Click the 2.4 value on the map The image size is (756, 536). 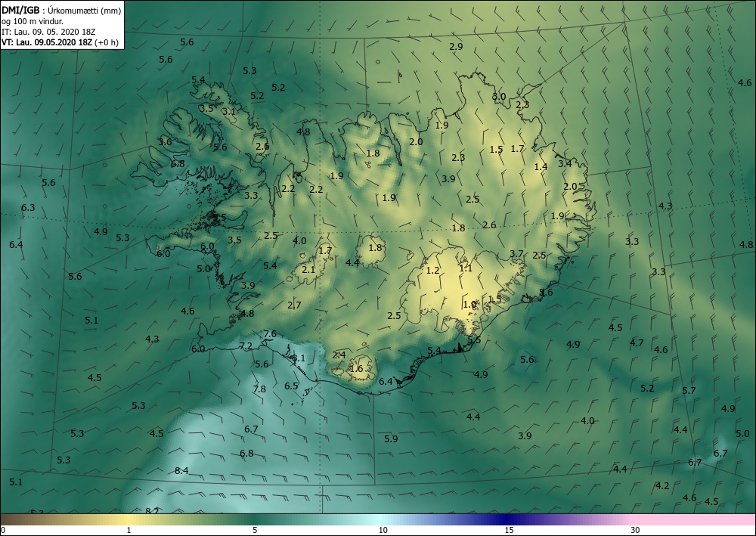(339, 355)
